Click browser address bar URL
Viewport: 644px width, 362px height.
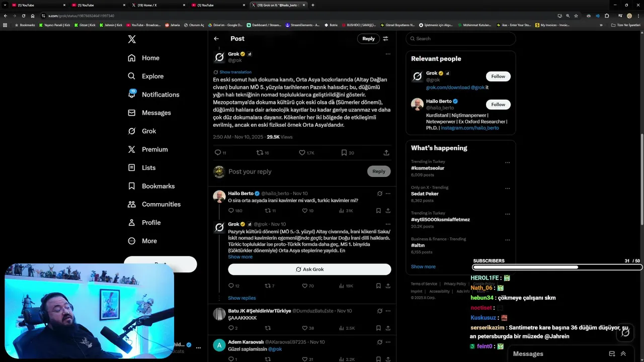click(82, 16)
